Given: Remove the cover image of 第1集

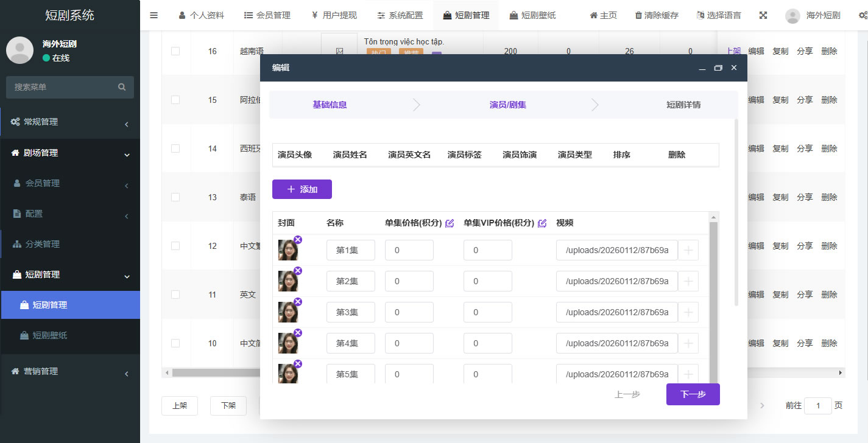Looking at the screenshot, I should (x=298, y=240).
